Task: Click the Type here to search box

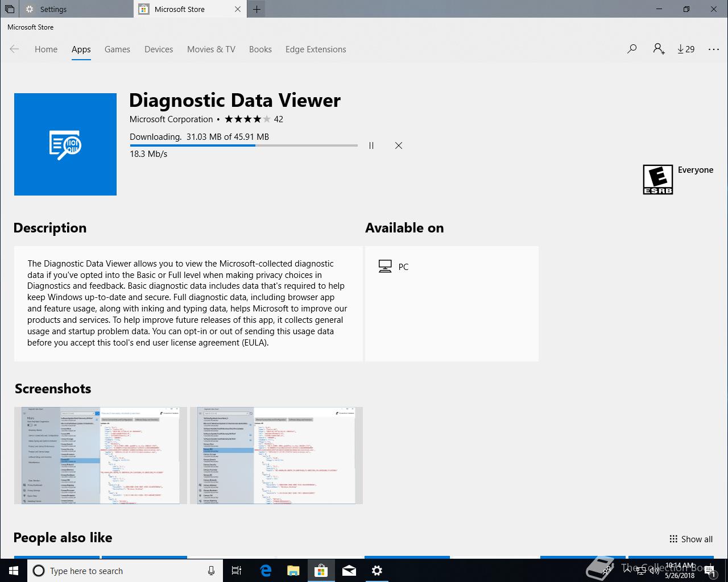Action: (x=125, y=571)
